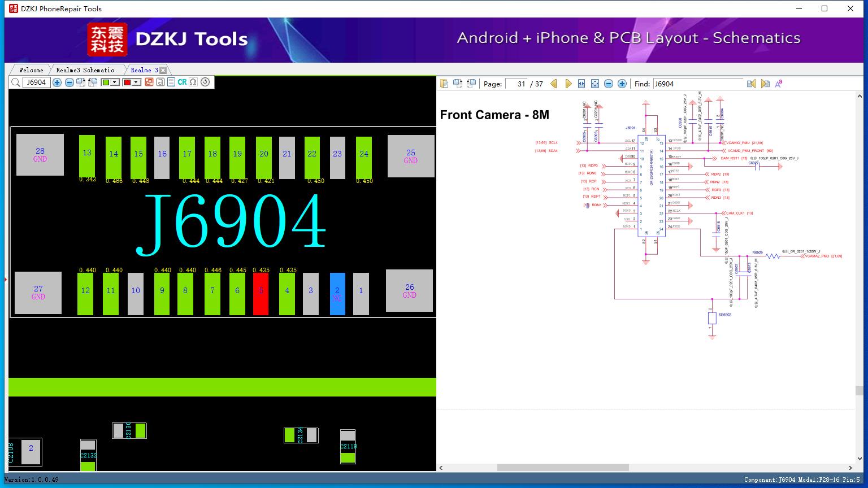Click the Version 1.0.0.49 status text
This screenshot has height=488, width=868.
tap(32, 480)
